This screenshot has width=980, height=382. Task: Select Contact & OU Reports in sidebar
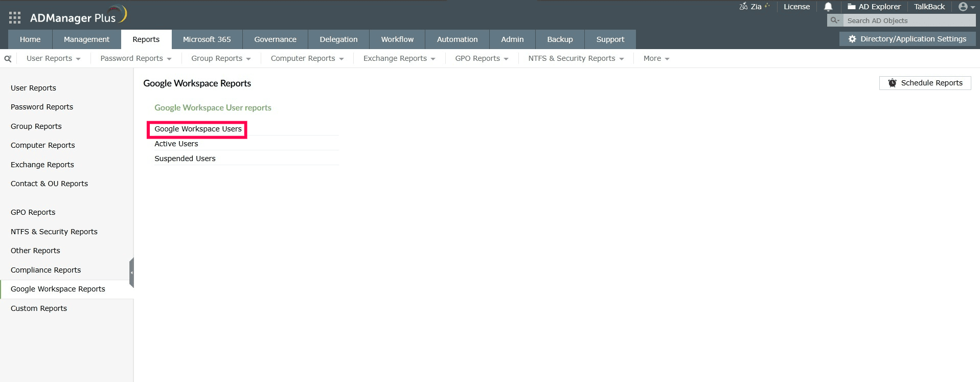pyautogui.click(x=49, y=184)
